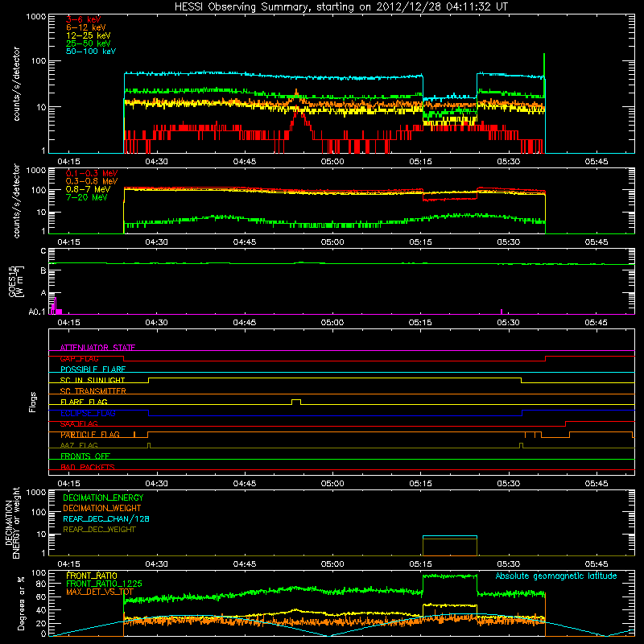Select the BAD_PACKETS flag label
This screenshot has width=644, height=644.
(x=88, y=467)
